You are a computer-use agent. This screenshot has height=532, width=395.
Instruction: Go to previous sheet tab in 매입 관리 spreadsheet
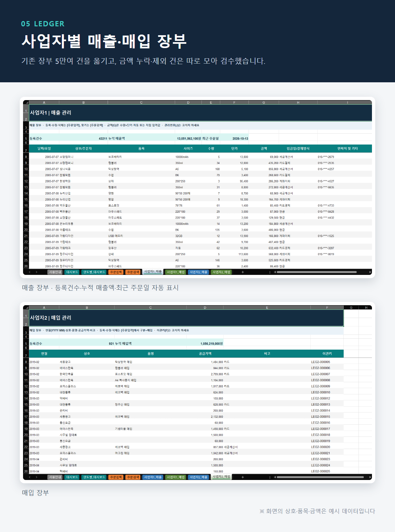click(x=30, y=477)
